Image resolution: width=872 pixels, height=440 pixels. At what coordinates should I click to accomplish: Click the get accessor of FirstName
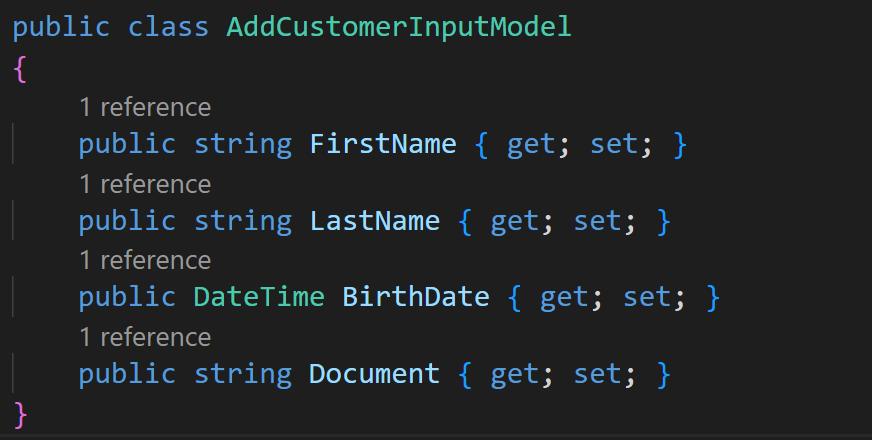click(531, 146)
